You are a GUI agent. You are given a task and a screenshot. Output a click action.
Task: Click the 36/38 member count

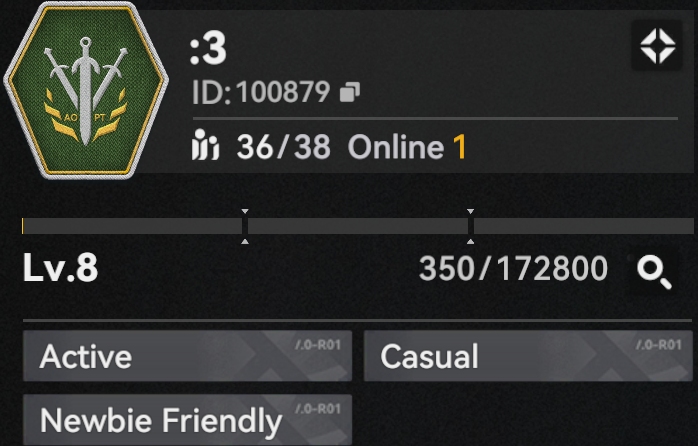[x=284, y=147]
